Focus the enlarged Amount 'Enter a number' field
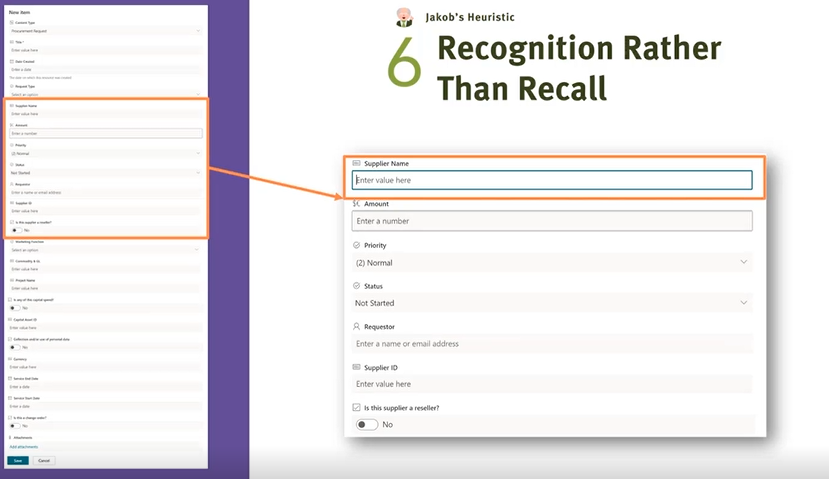The height and width of the screenshot is (479, 829). pyautogui.click(x=552, y=221)
